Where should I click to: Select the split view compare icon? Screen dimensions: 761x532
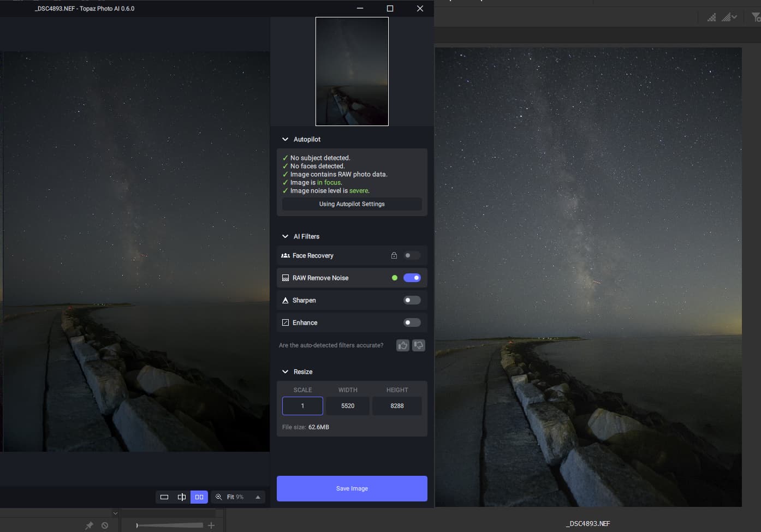[x=182, y=497]
